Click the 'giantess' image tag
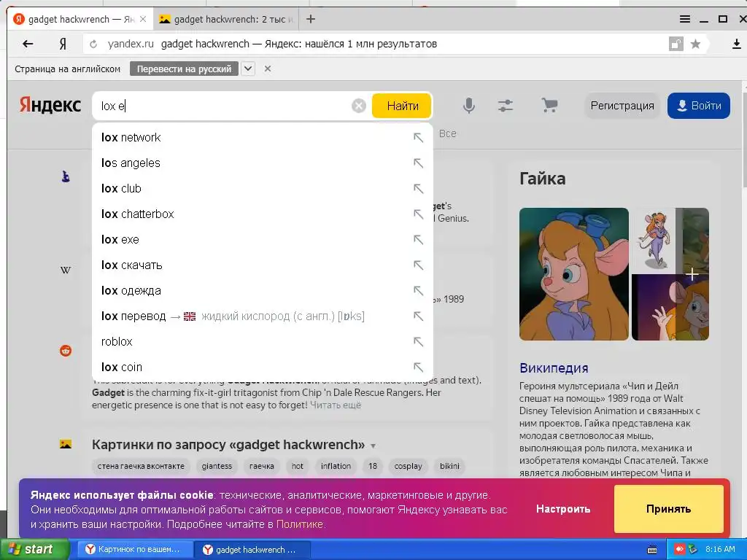 coord(217,466)
